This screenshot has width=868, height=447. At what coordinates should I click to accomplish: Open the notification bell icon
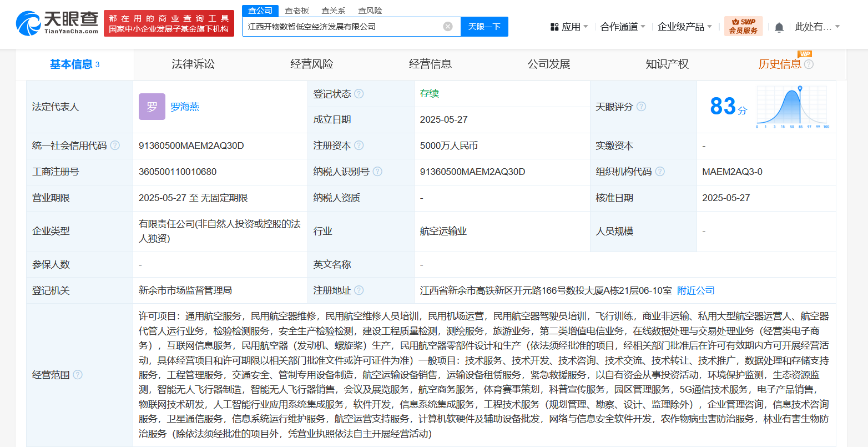779,27
